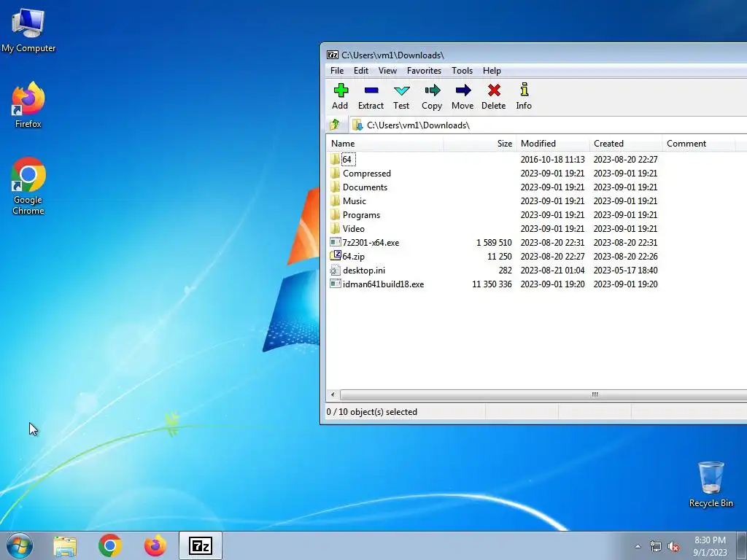
Task: Click created date 2023-05-17 18:40
Action: coord(625,270)
